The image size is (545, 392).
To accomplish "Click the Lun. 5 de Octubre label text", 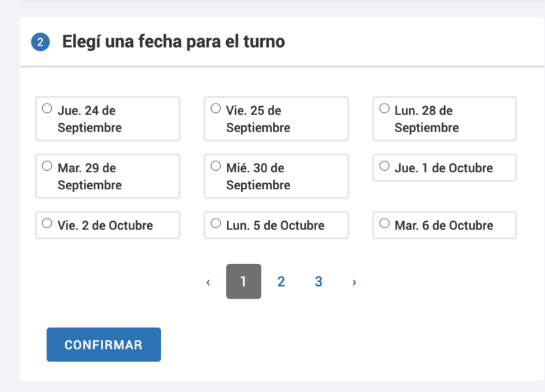I will pos(275,226).
